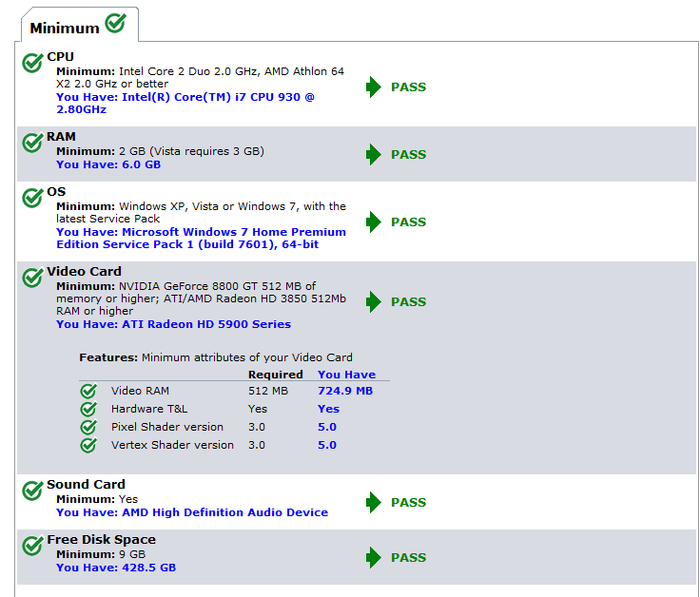Click the CPU section heading
Viewport: 700px width, 597px height.
[x=60, y=57]
